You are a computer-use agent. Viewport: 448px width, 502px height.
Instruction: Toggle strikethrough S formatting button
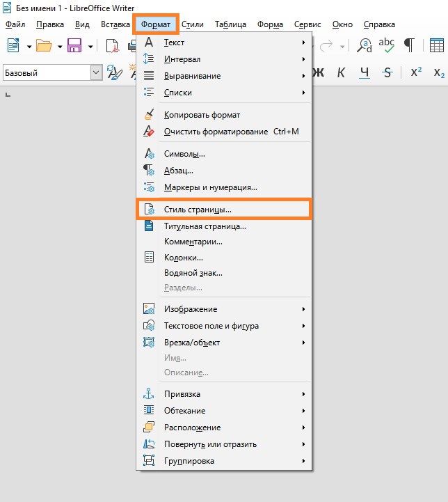coord(387,72)
